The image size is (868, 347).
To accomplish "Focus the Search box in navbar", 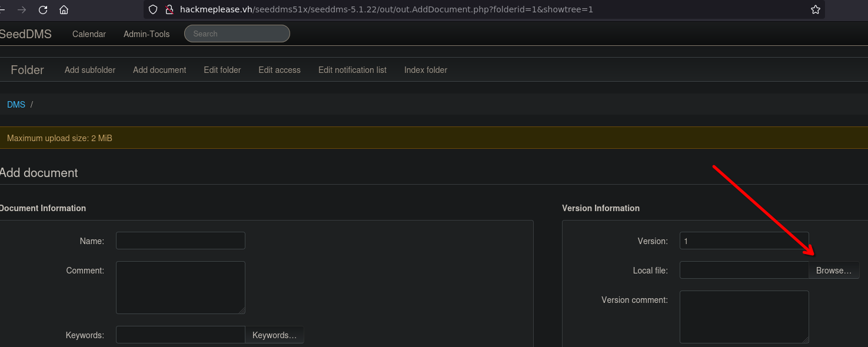I will coord(237,34).
